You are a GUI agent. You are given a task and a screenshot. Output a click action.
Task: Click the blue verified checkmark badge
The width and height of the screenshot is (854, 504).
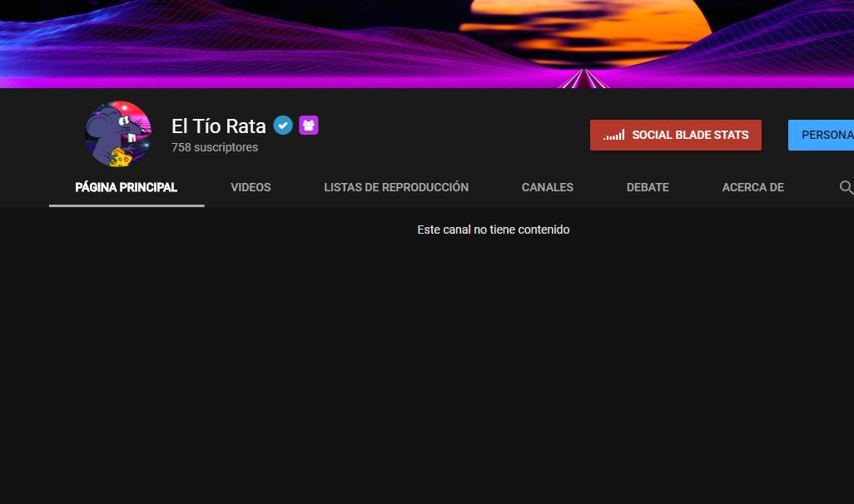pos(283,126)
